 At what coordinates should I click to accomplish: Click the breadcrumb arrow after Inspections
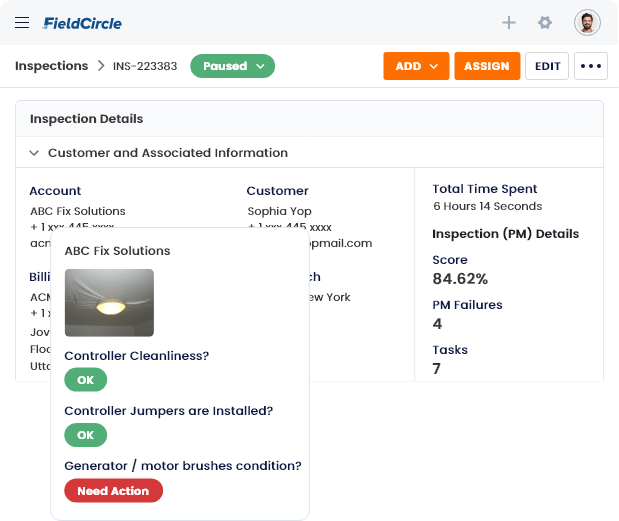(101, 66)
